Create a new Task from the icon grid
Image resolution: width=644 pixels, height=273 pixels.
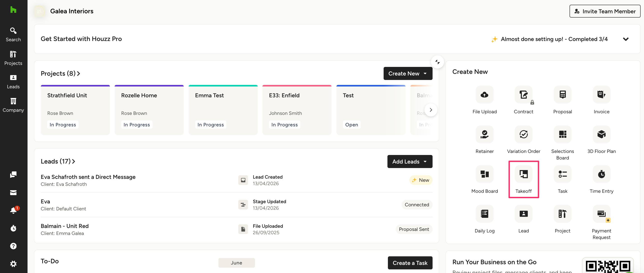pos(563,180)
